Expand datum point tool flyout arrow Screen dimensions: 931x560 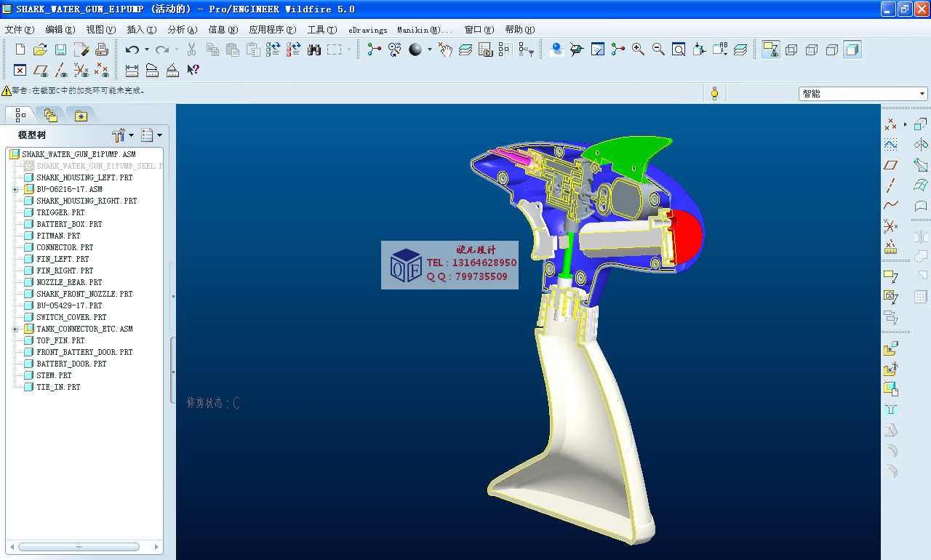[905, 124]
